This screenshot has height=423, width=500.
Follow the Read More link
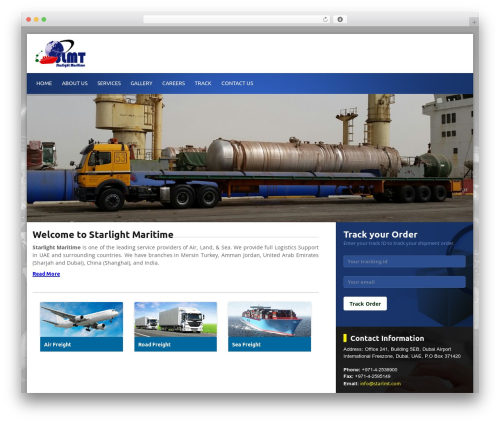point(46,274)
